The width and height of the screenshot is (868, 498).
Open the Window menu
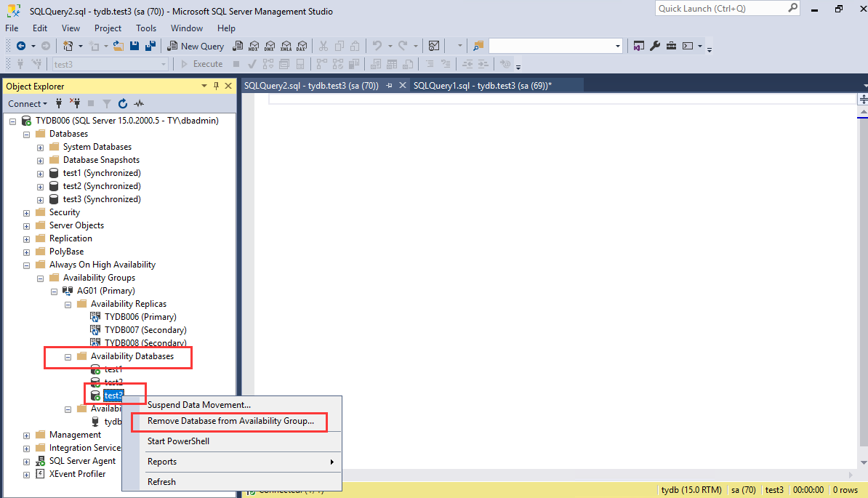click(x=187, y=28)
